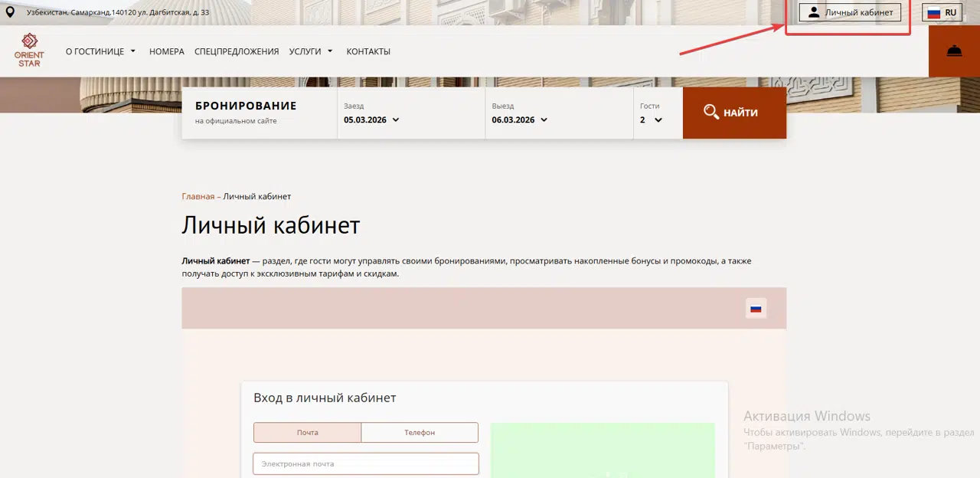Select the Почта login method
This screenshot has width=980, height=478.
[x=307, y=433]
